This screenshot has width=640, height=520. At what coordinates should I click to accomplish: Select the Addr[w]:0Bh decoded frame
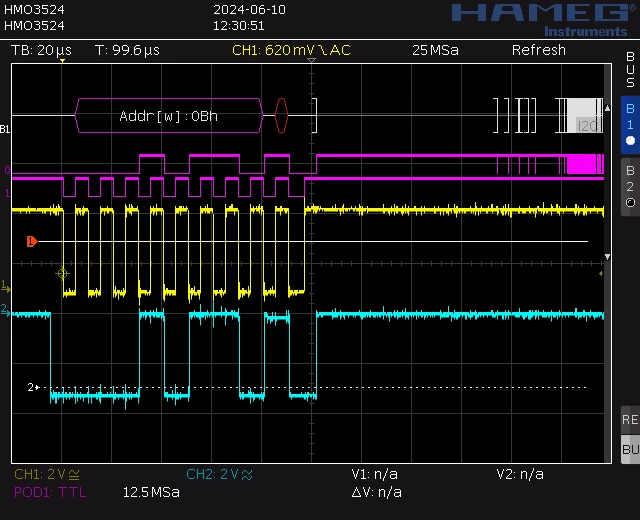pyautogui.click(x=169, y=116)
